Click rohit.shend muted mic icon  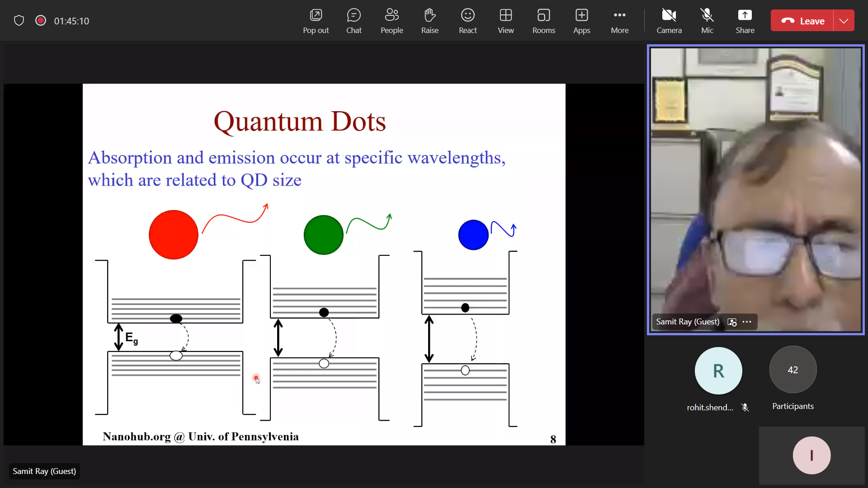pyautogui.click(x=745, y=408)
